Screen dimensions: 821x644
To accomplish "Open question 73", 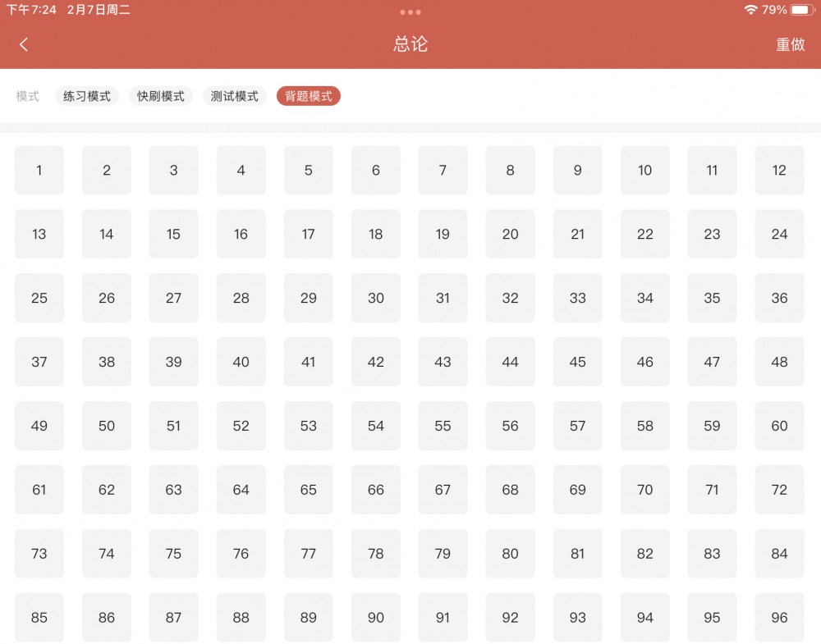I will tap(39, 553).
